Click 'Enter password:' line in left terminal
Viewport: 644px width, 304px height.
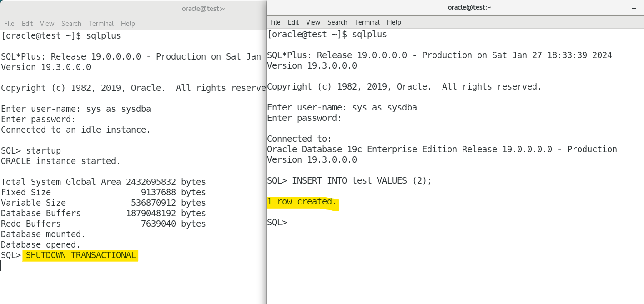(x=38, y=120)
